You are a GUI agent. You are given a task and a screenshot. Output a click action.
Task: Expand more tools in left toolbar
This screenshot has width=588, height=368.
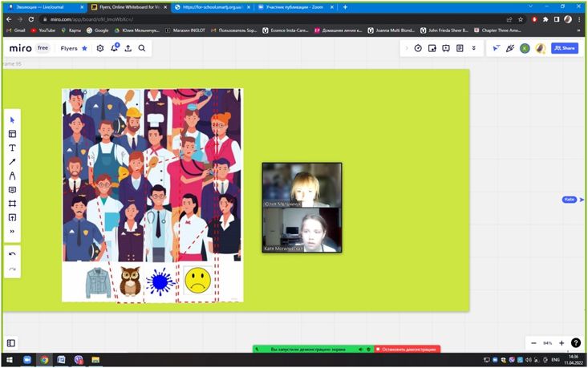pyautogui.click(x=12, y=232)
